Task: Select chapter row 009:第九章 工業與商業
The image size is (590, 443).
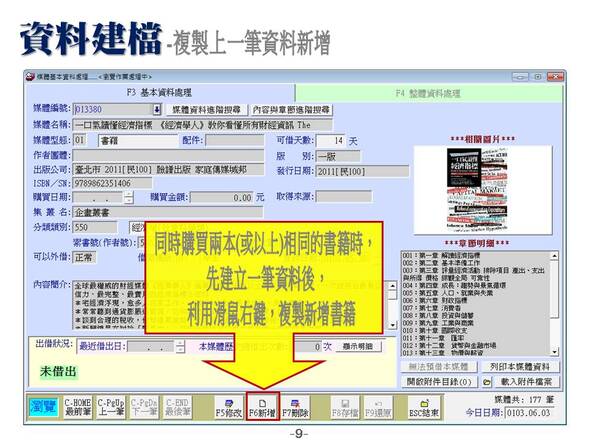Action: (x=438, y=323)
